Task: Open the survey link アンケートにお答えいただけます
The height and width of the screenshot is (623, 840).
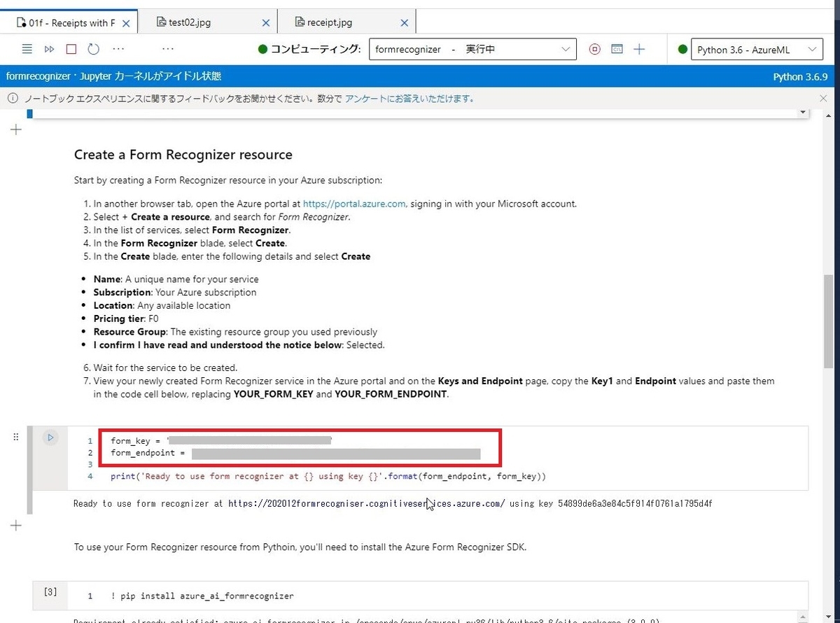Action: [x=409, y=99]
